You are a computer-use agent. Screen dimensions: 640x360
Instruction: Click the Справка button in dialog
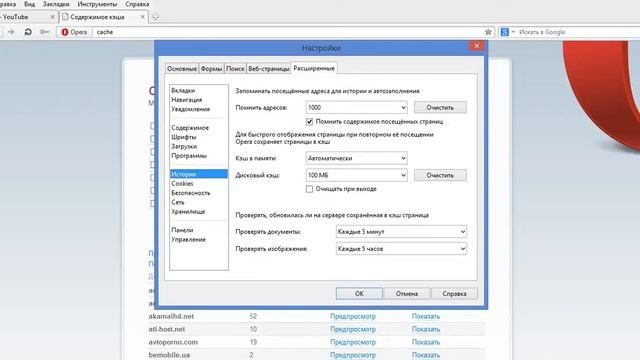coord(454,293)
